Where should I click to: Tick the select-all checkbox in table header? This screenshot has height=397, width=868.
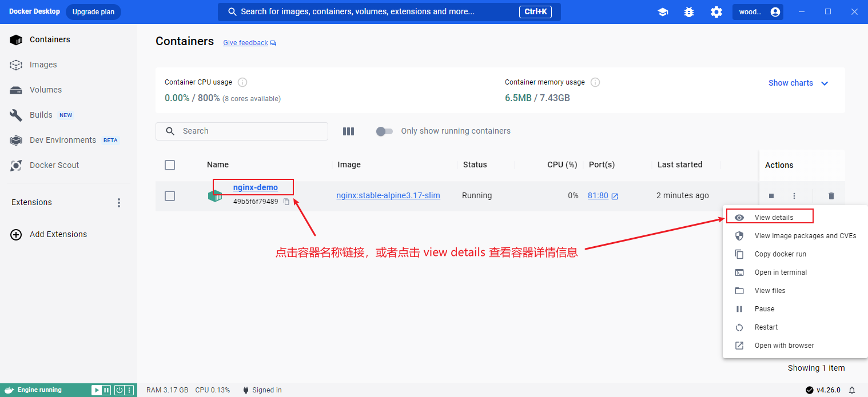click(170, 165)
